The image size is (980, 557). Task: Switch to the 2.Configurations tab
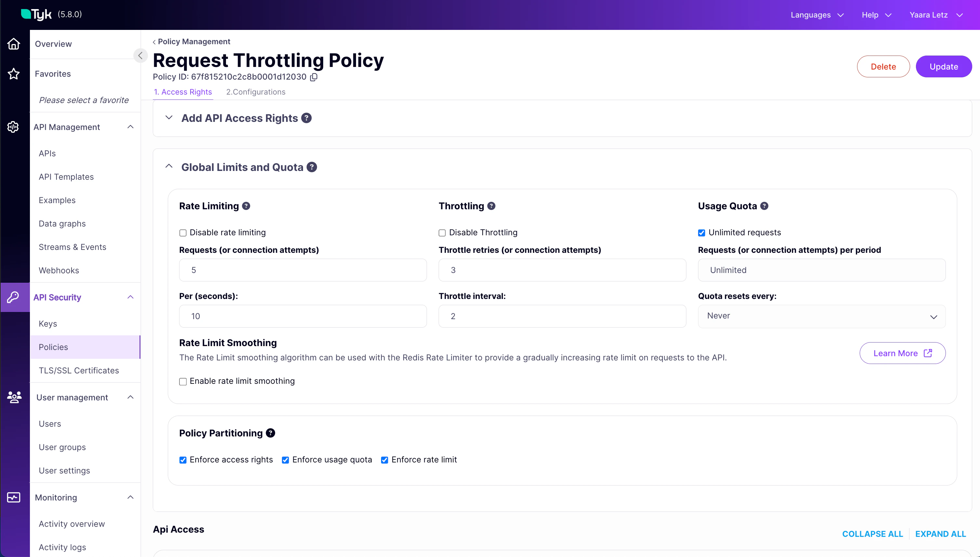256,92
